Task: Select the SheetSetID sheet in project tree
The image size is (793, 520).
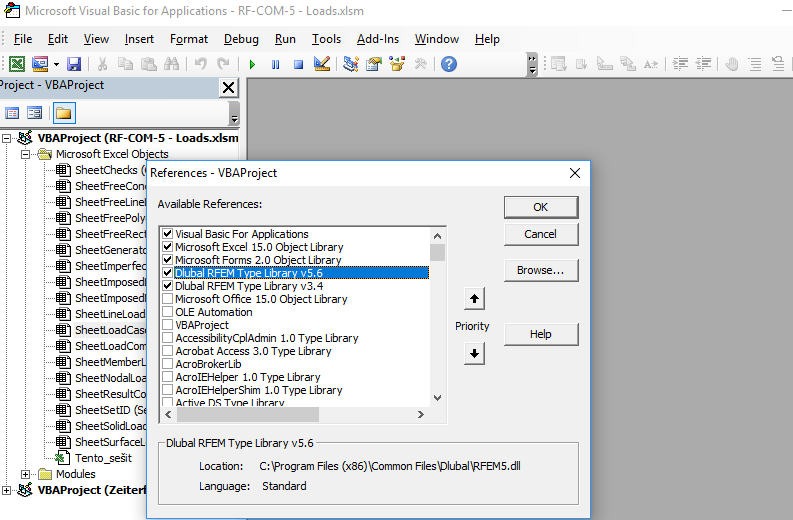Action: coord(110,410)
